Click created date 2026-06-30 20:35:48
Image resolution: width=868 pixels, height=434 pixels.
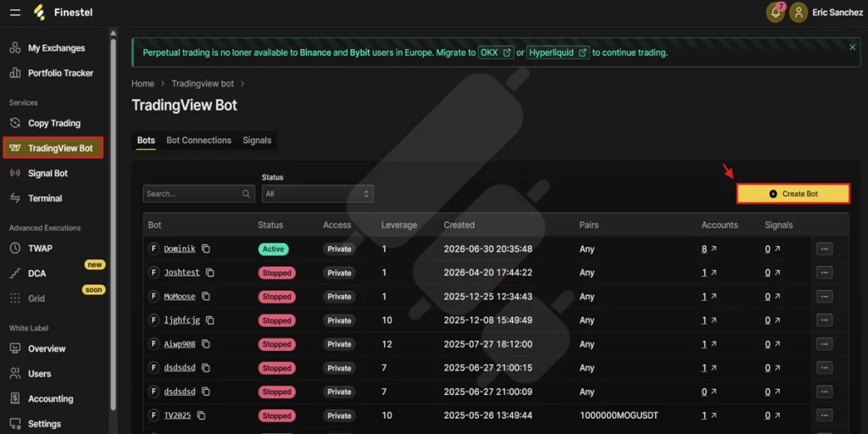coord(487,249)
